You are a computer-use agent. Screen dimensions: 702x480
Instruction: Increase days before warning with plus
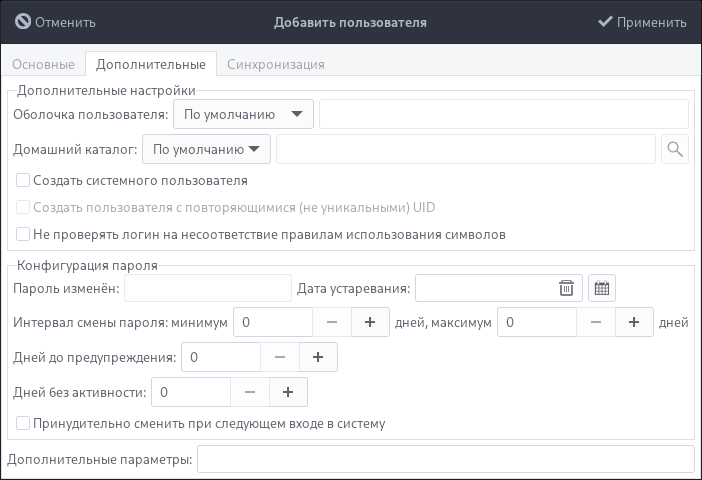point(318,357)
